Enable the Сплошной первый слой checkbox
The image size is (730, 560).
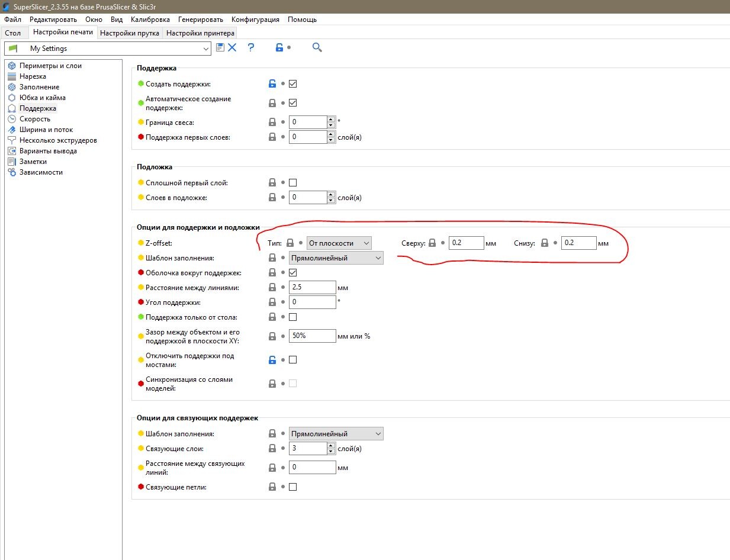[x=292, y=182]
